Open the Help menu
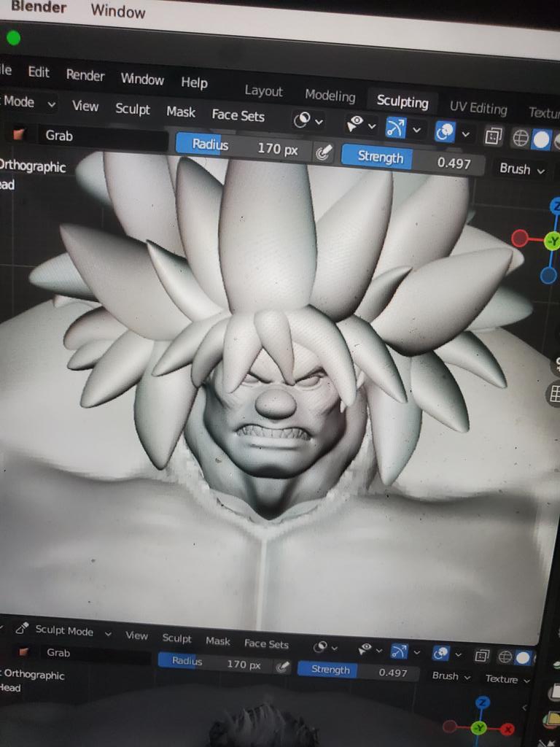The image size is (560, 747). (x=194, y=82)
